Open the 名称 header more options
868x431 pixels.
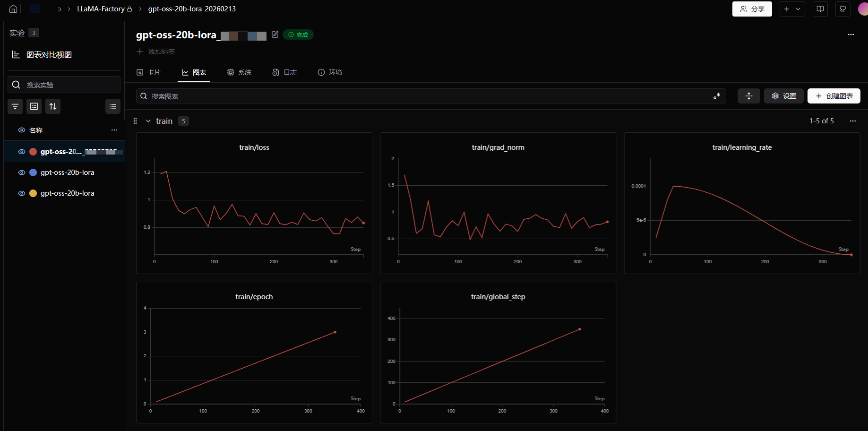click(114, 130)
